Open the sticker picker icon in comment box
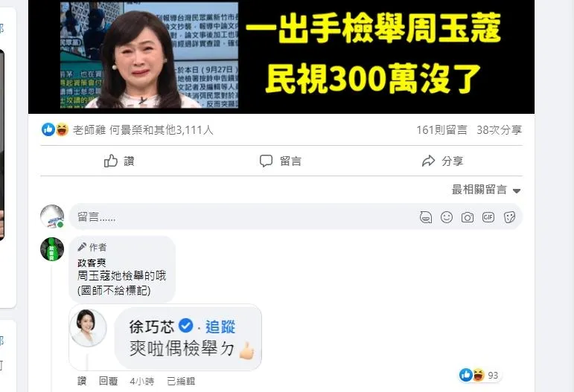574x392 pixels. pos(509,217)
